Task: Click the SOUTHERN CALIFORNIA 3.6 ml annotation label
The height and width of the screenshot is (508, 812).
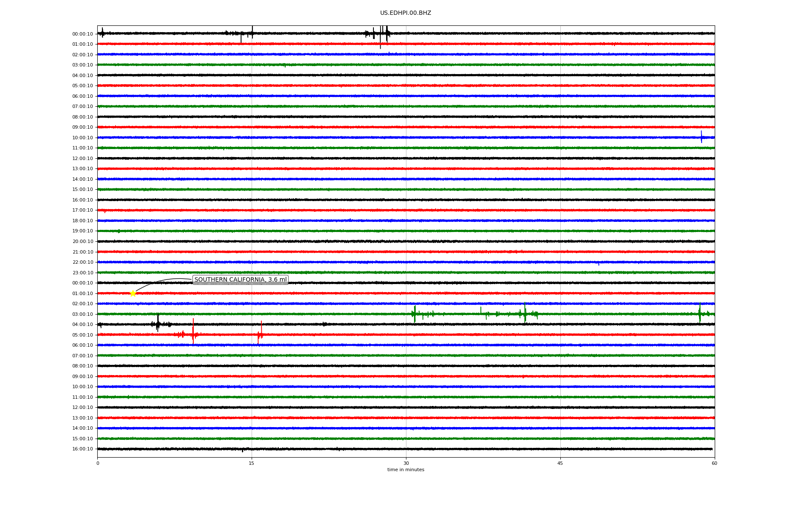Action: (240, 280)
